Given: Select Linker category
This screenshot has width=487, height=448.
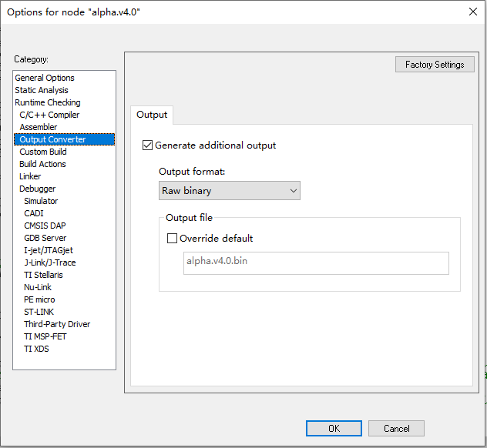Looking at the screenshot, I should pos(30,176).
